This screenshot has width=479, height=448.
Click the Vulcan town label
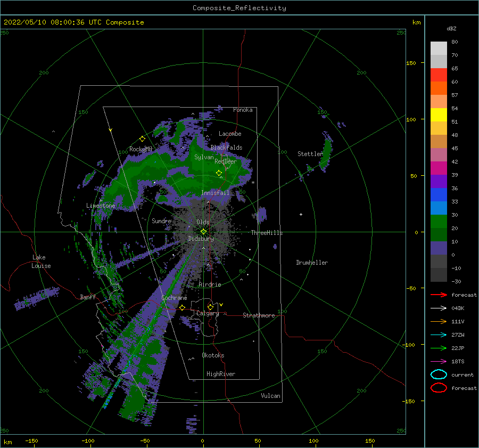tap(270, 396)
